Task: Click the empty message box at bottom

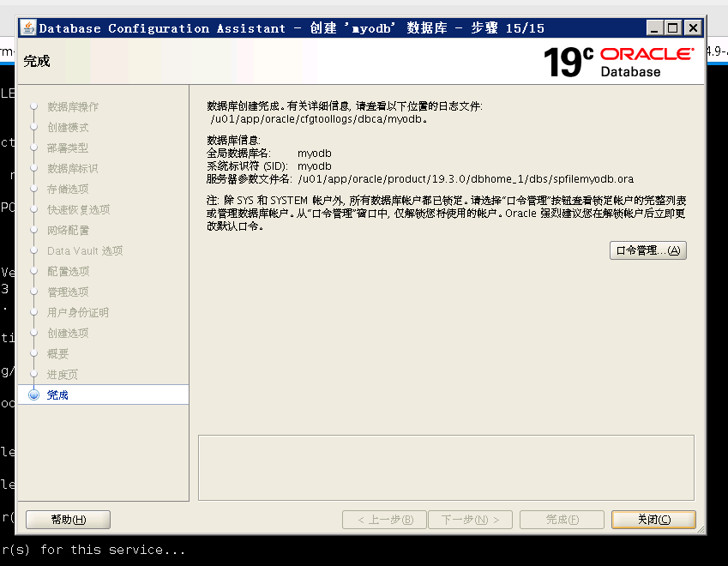Action: tap(446, 467)
